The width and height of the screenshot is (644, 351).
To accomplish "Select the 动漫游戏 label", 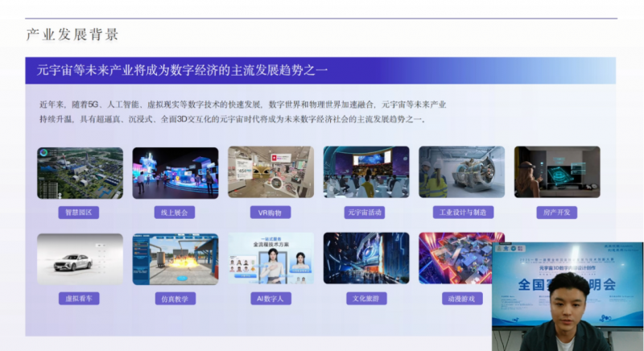I will click(x=461, y=298).
